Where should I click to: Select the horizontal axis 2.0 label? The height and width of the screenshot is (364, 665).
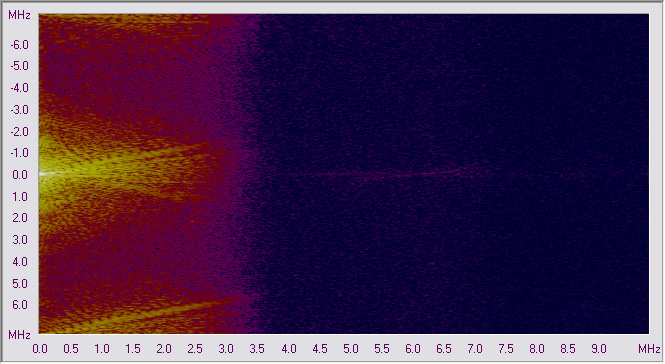click(x=164, y=349)
